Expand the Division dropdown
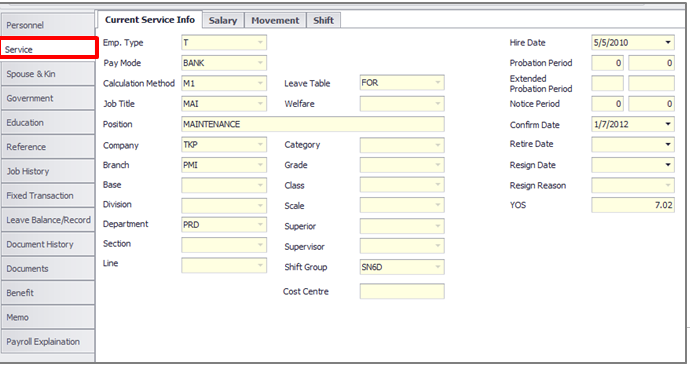 pyautogui.click(x=261, y=205)
